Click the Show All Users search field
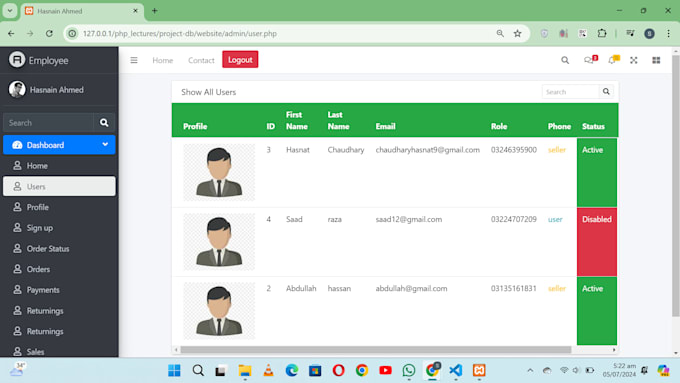 tap(570, 92)
